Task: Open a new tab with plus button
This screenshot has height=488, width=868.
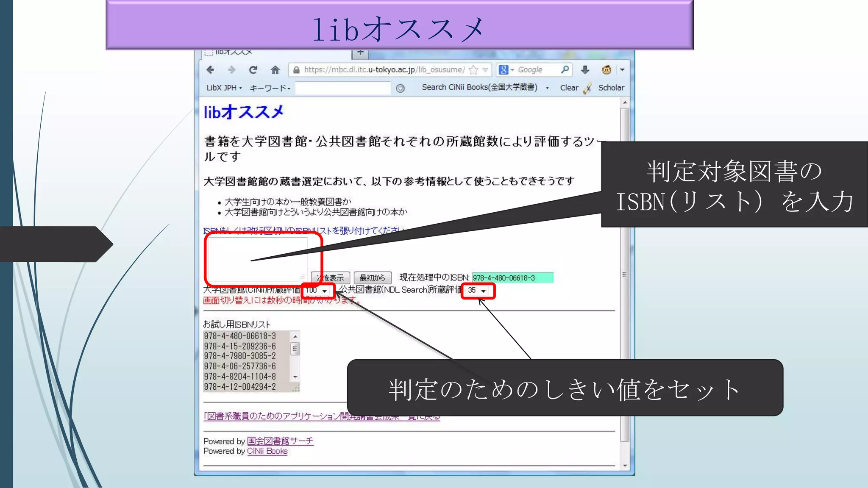Action: click(x=360, y=53)
